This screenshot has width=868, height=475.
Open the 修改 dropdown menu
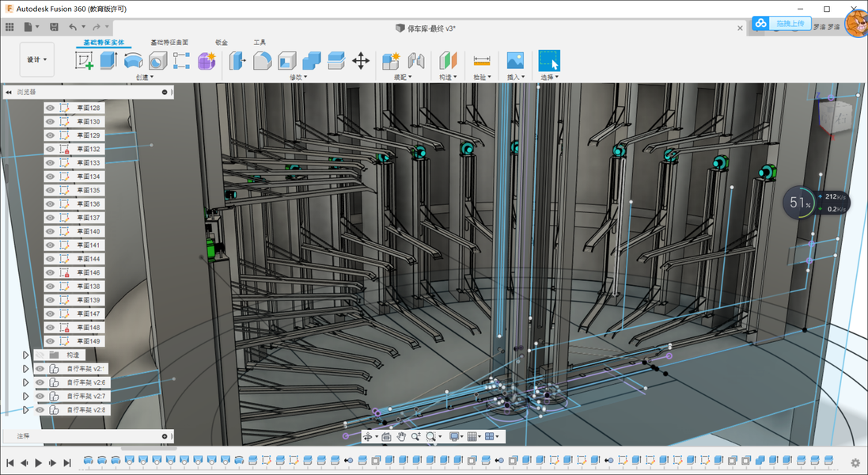click(x=298, y=78)
